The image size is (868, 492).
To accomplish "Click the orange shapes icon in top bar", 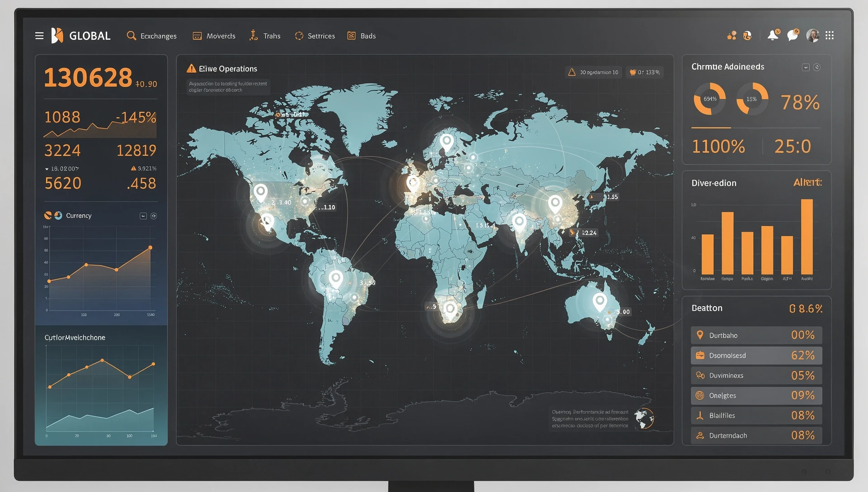I will coord(731,35).
